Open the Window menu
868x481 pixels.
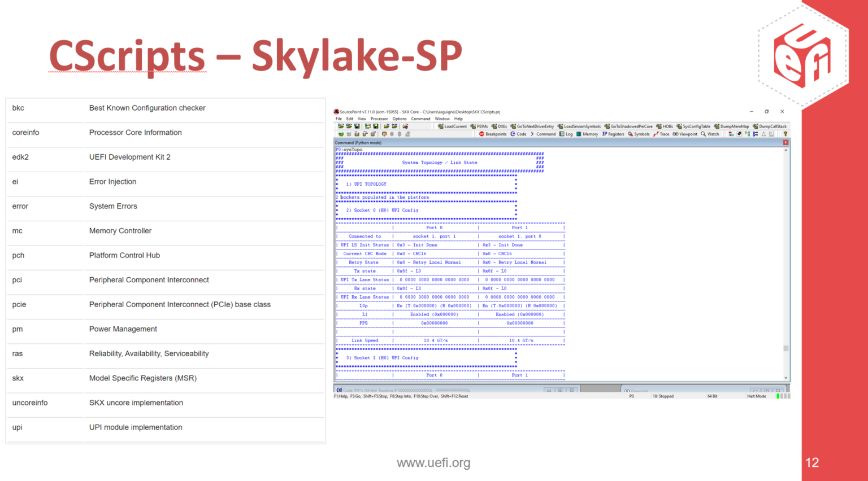442,119
